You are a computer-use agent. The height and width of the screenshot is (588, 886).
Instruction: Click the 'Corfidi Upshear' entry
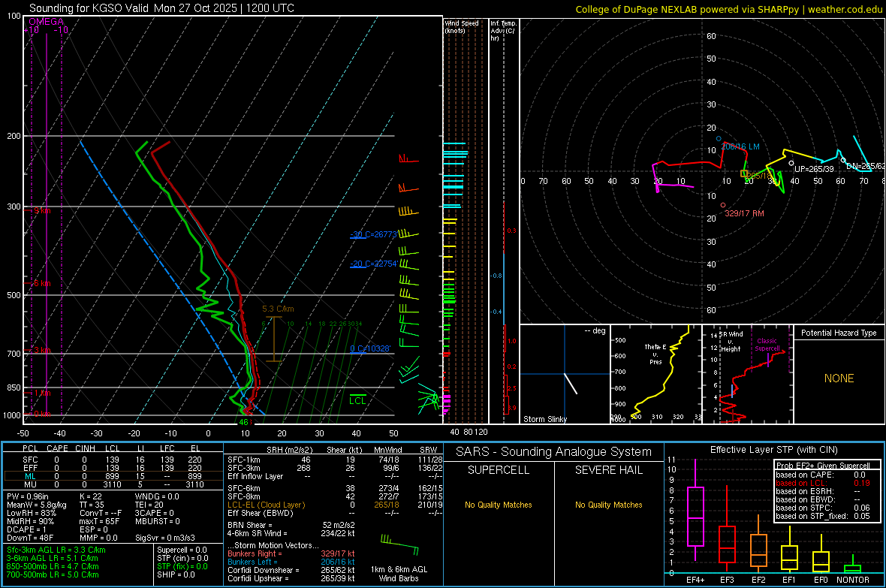(x=291, y=577)
